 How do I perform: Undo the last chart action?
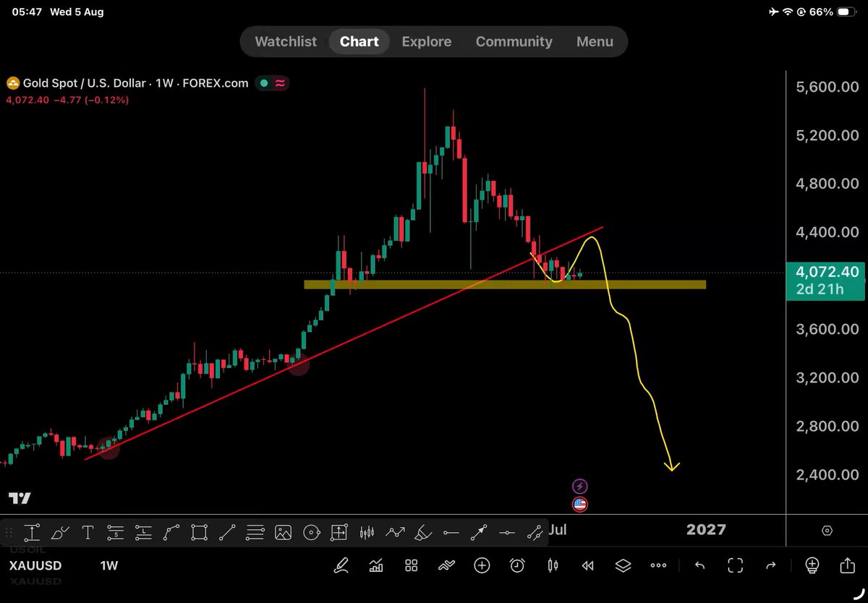(x=699, y=566)
